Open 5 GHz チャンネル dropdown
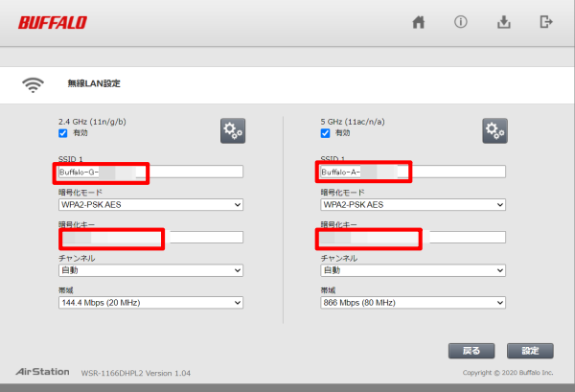The image size is (575, 392). tap(413, 270)
